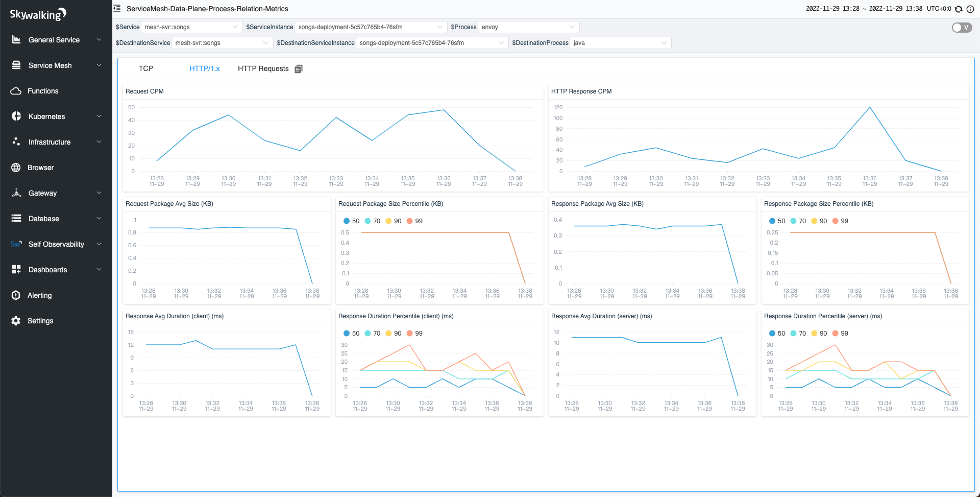980x497 pixels.
Task: Open Settings gear in the sidebar
Action: [16, 321]
